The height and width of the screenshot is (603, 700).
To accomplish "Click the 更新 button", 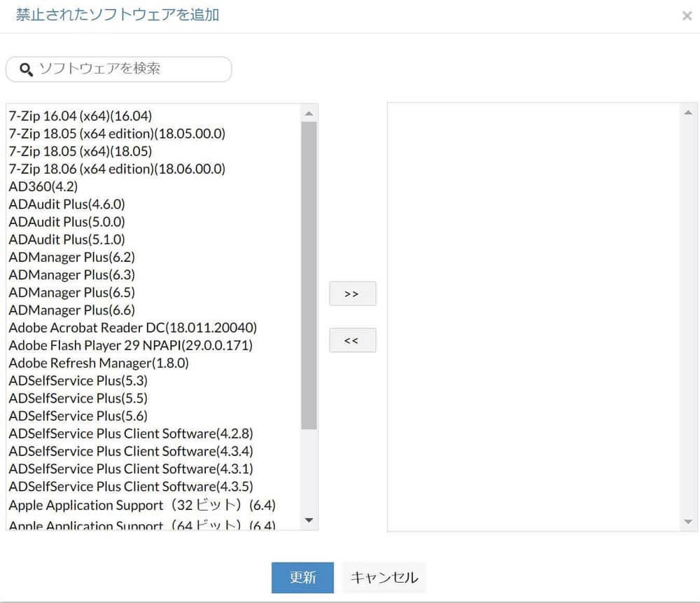I will pos(302,577).
